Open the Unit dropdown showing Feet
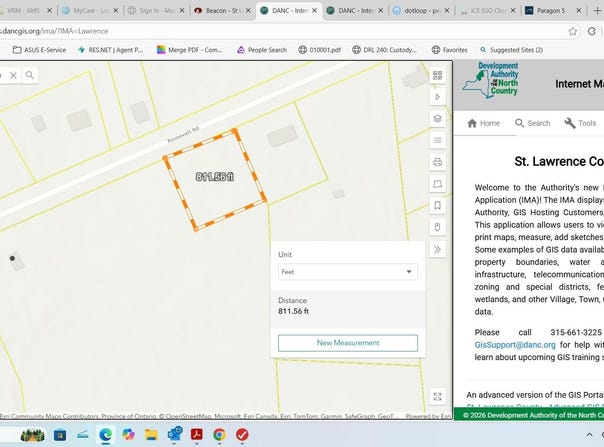604x447 pixels. [x=347, y=272]
